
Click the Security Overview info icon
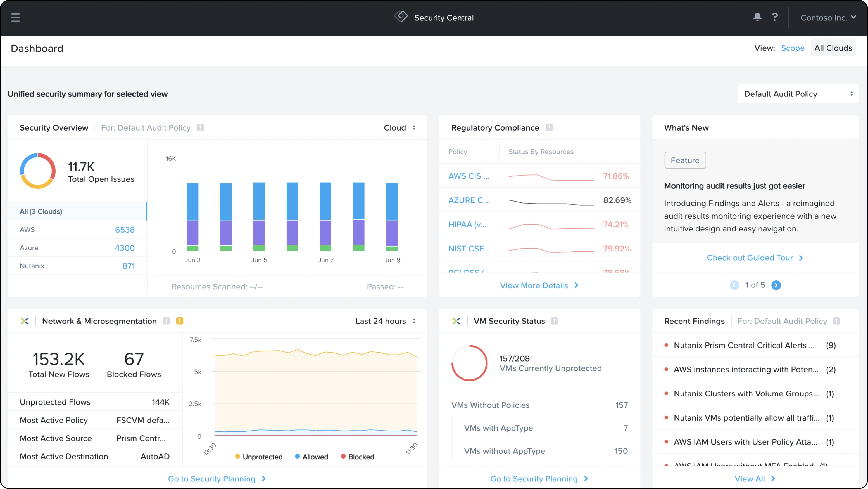tap(200, 127)
